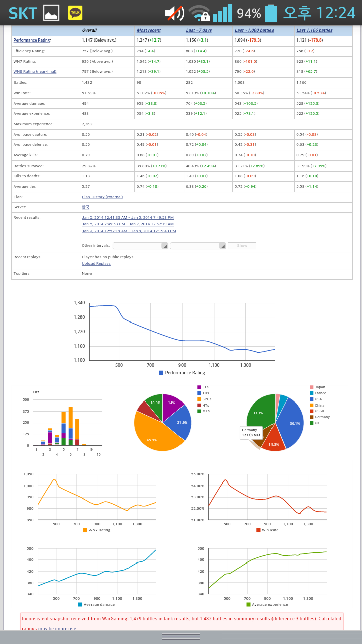Tap the gallery image notification icon

pyautogui.click(x=51, y=13)
